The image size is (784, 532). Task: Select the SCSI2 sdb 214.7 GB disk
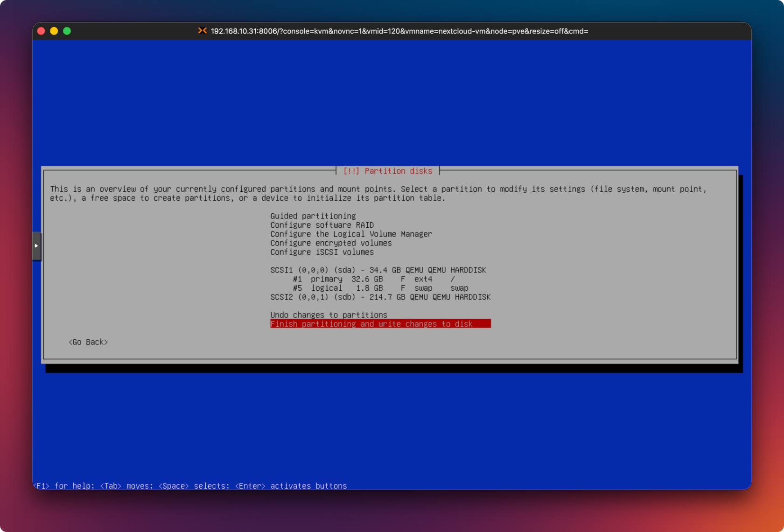(x=380, y=297)
